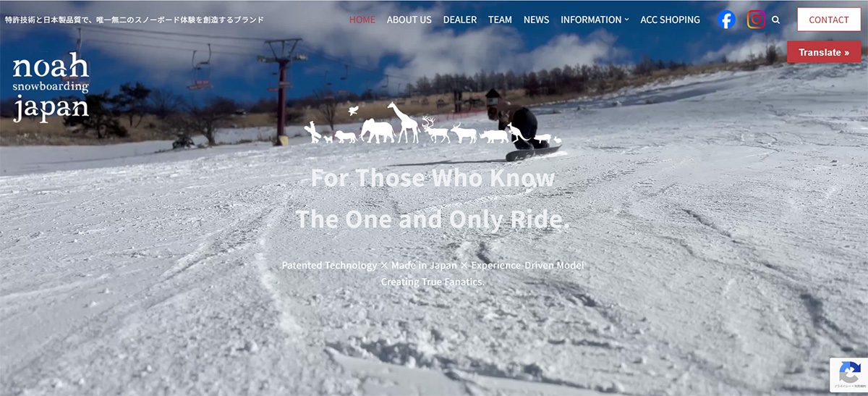Open the NEWS menu item
Screen dimensions: 868x396
[x=536, y=20]
